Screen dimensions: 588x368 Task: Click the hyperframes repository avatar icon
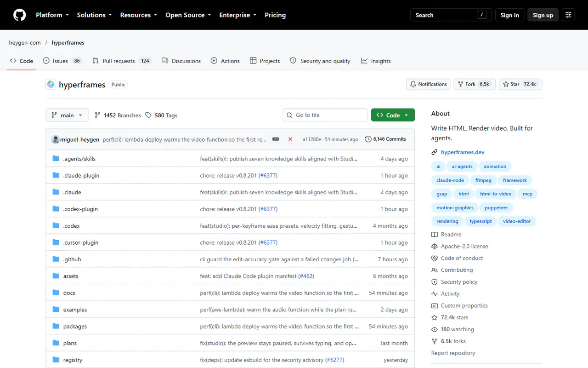tap(51, 85)
